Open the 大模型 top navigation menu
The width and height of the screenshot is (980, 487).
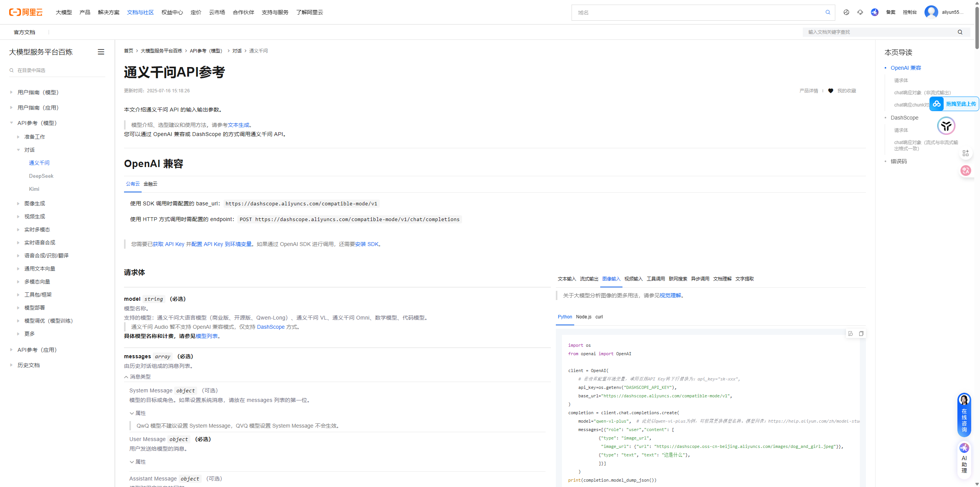click(x=64, y=12)
